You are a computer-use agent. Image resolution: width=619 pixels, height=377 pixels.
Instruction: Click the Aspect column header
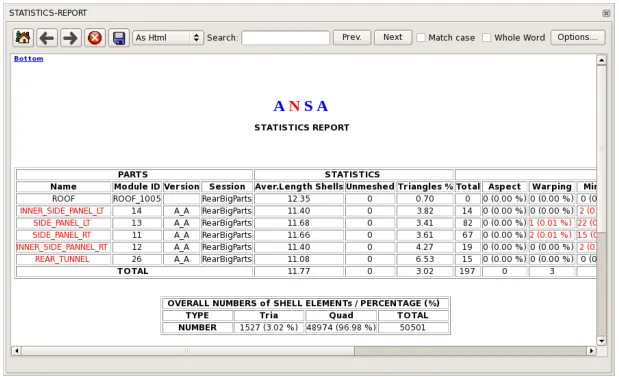505,187
